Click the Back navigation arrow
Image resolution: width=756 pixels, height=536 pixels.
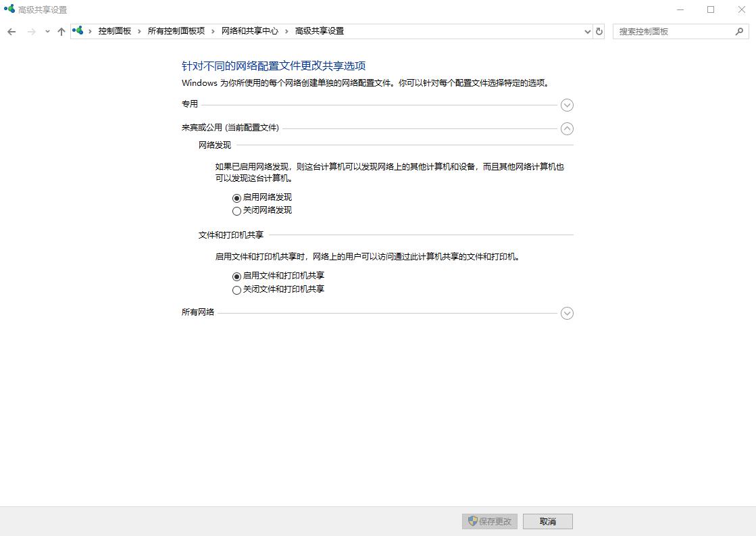(11, 31)
